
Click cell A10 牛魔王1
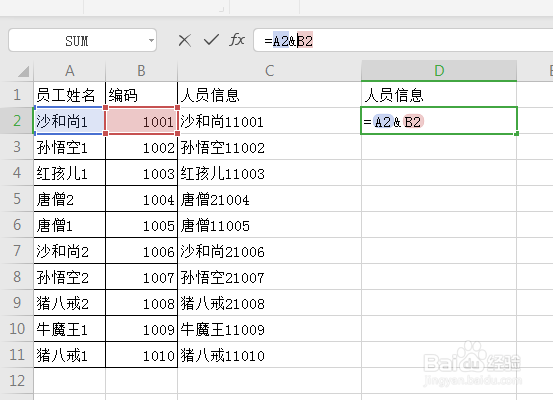[70, 329]
